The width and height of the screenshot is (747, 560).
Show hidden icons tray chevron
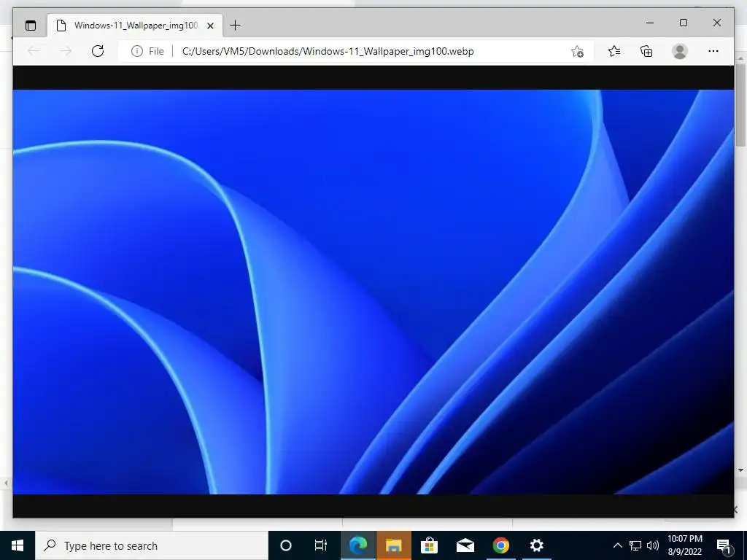[617, 545]
